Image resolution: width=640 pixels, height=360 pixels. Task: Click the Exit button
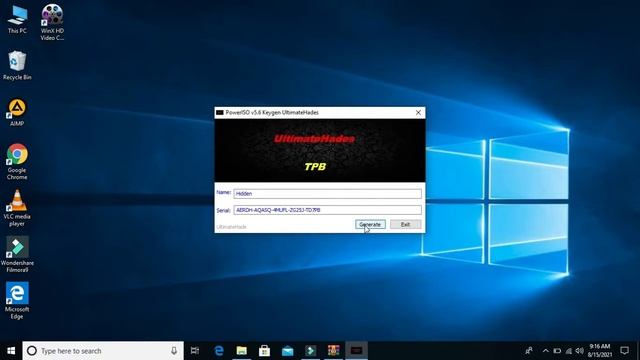(x=405, y=224)
